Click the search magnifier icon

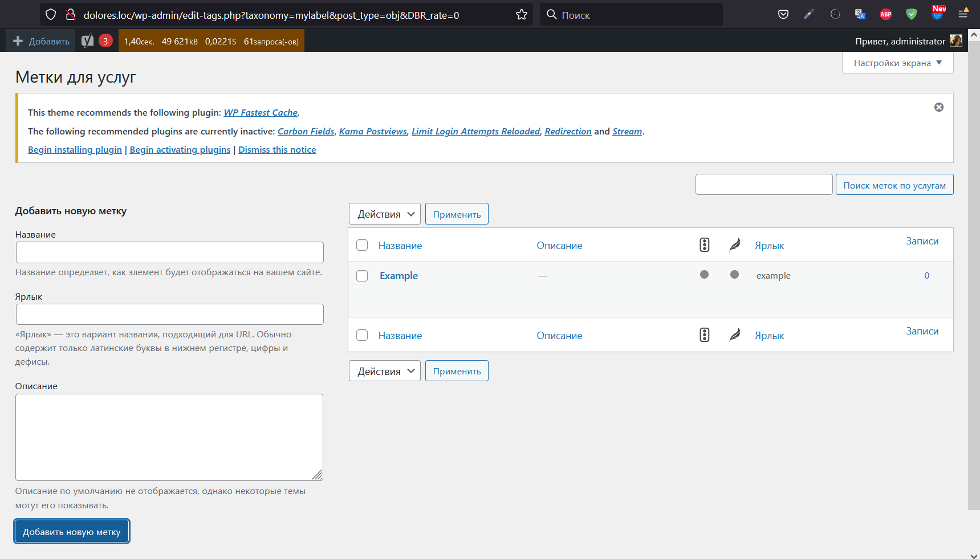point(551,14)
